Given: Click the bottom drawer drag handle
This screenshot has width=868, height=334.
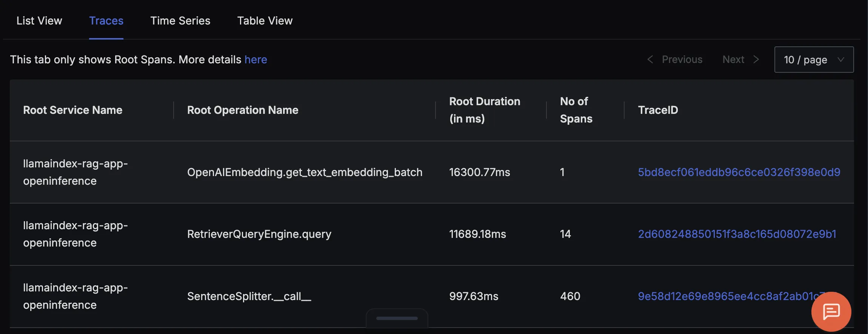Looking at the screenshot, I should point(397,318).
